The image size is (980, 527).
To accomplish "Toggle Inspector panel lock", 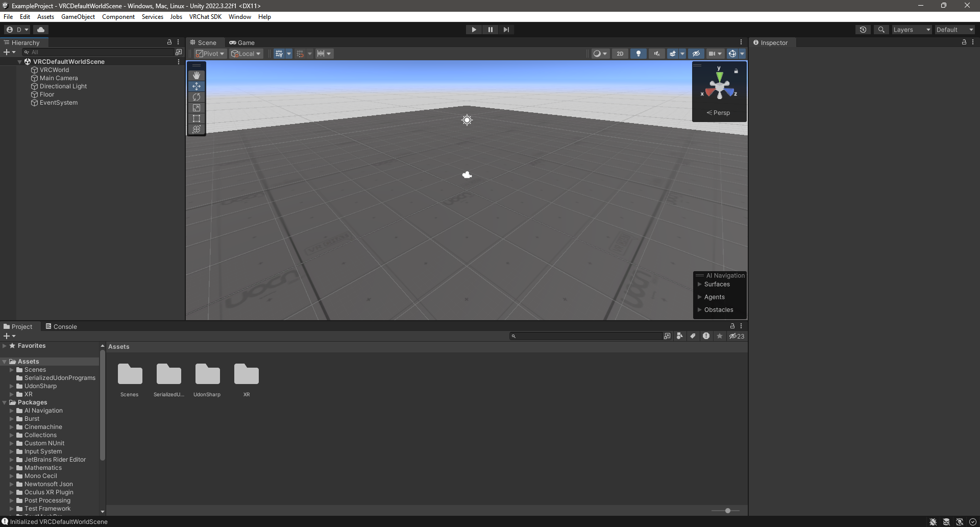I will pyautogui.click(x=964, y=42).
